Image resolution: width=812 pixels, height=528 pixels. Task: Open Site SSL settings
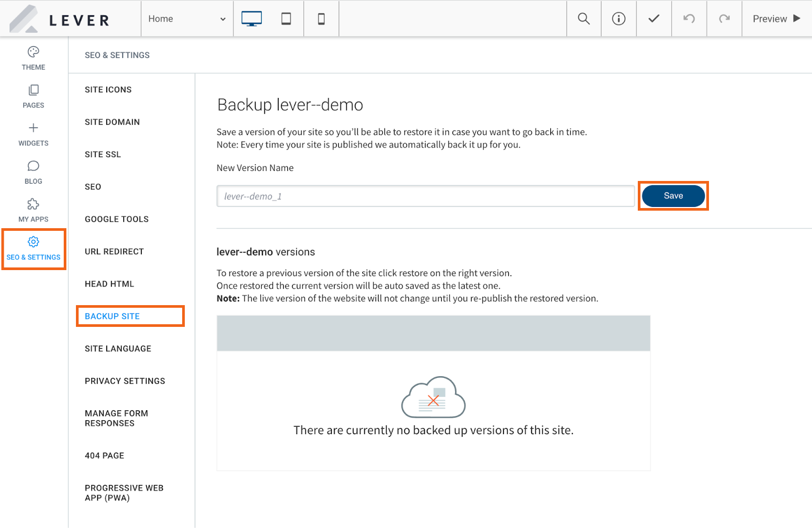click(103, 154)
